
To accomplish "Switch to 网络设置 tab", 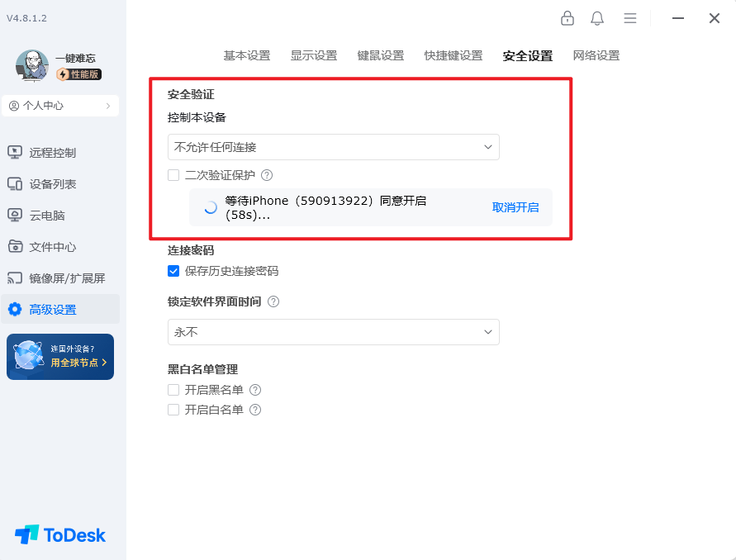I will tap(596, 56).
